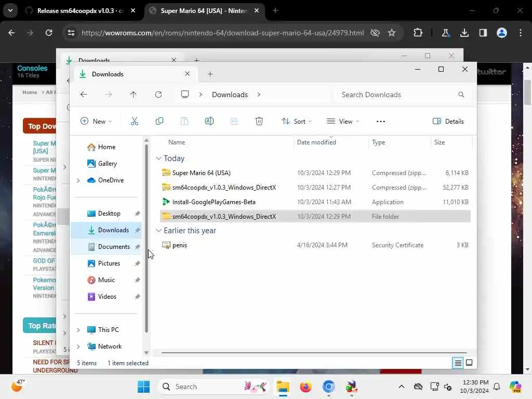Open Chrome profile avatar
Screen dimensions: 532x399
coord(502,33)
